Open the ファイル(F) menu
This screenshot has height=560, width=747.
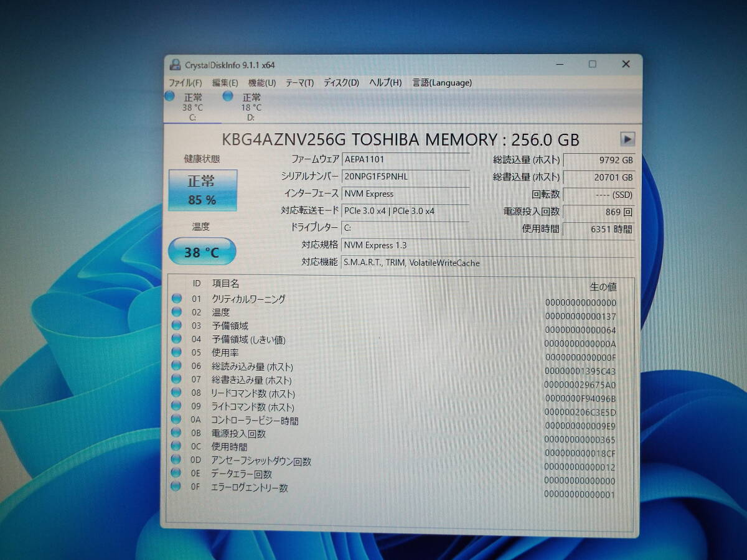[x=186, y=83]
